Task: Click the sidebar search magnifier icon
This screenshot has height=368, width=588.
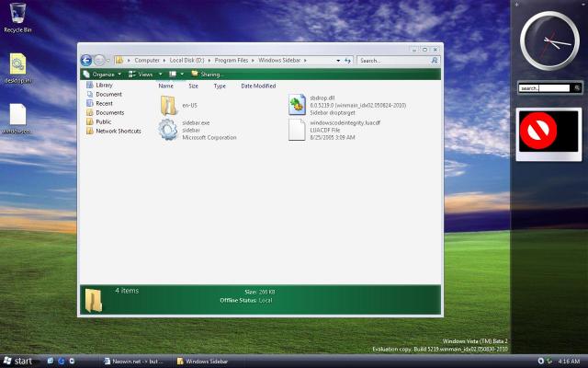Action: click(576, 88)
